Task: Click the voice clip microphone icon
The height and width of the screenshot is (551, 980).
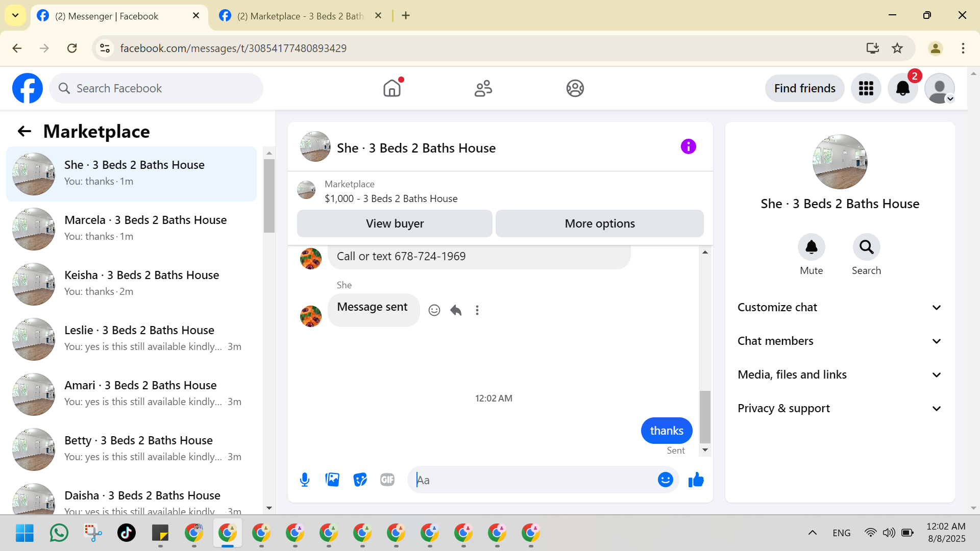Action: [x=305, y=480]
